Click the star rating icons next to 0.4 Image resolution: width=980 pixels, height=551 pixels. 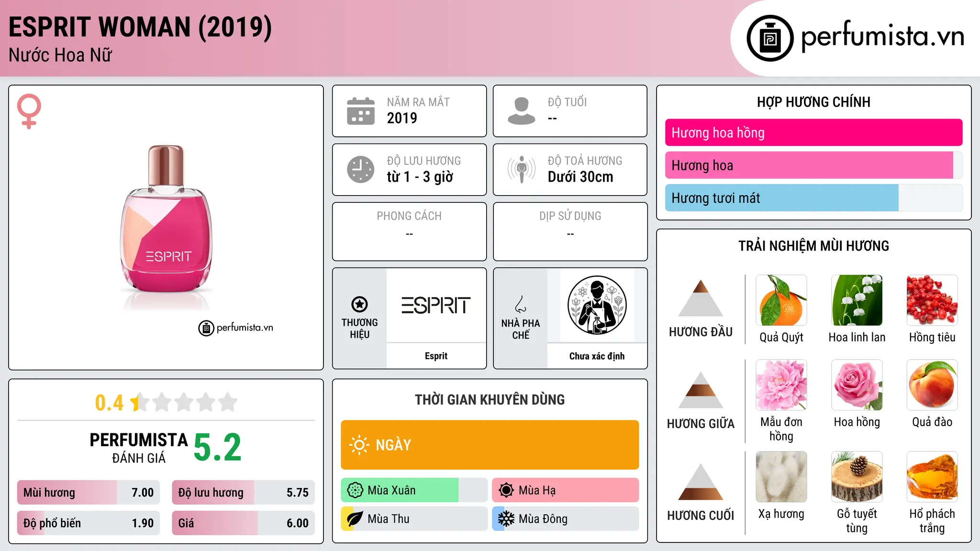point(184,402)
